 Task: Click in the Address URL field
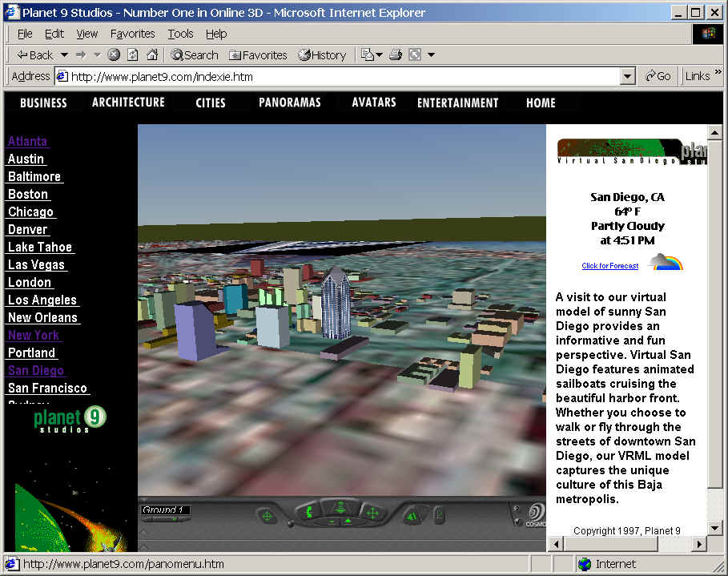338,76
